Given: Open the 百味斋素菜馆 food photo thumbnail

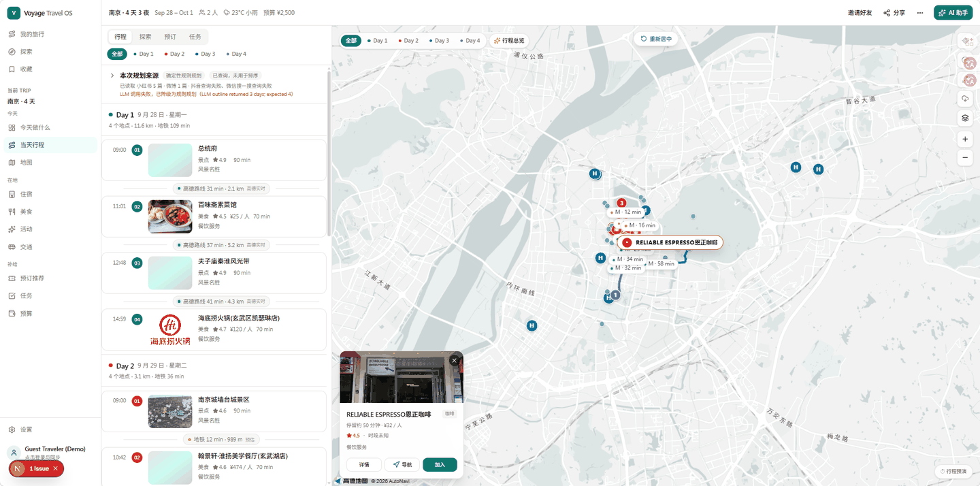Looking at the screenshot, I should pyautogui.click(x=170, y=216).
